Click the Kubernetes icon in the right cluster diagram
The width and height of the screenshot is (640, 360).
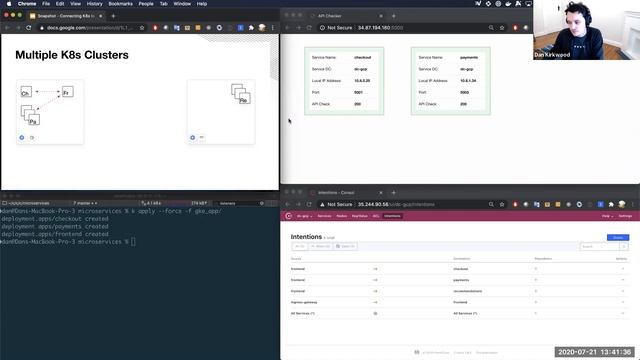click(x=193, y=138)
